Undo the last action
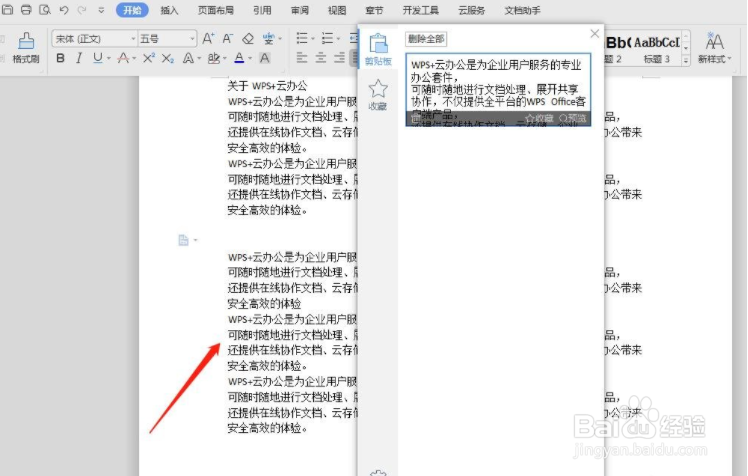The height and width of the screenshot is (476, 748). click(x=63, y=10)
